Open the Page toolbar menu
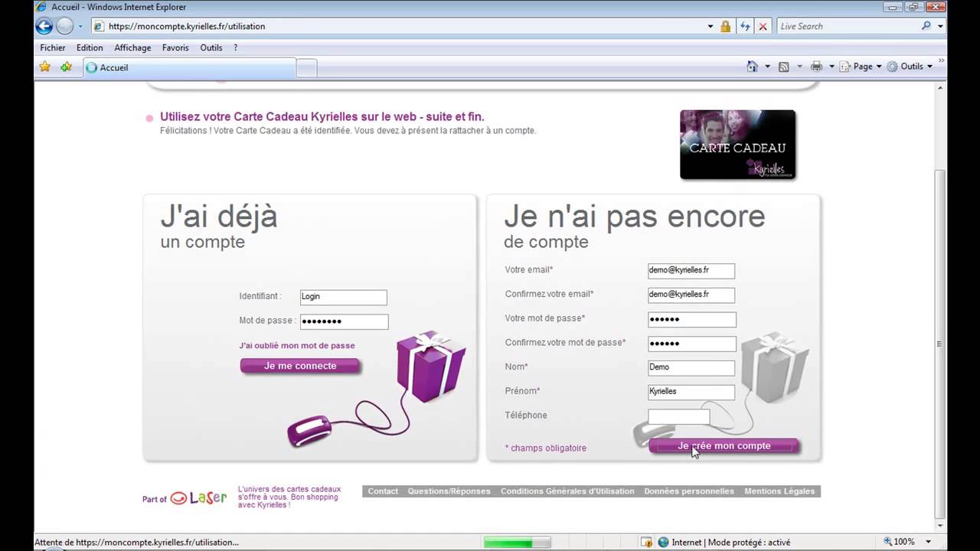 (x=861, y=67)
